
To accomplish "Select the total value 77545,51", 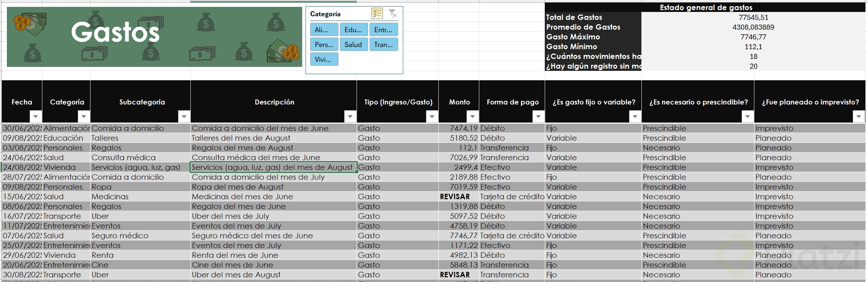I will 754,17.
